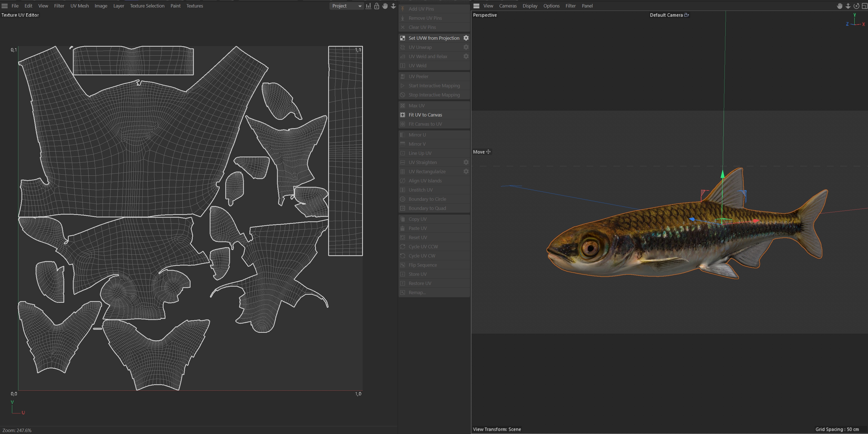Open the Texture Selection menu

pyautogui.click(x=147, y=6)
